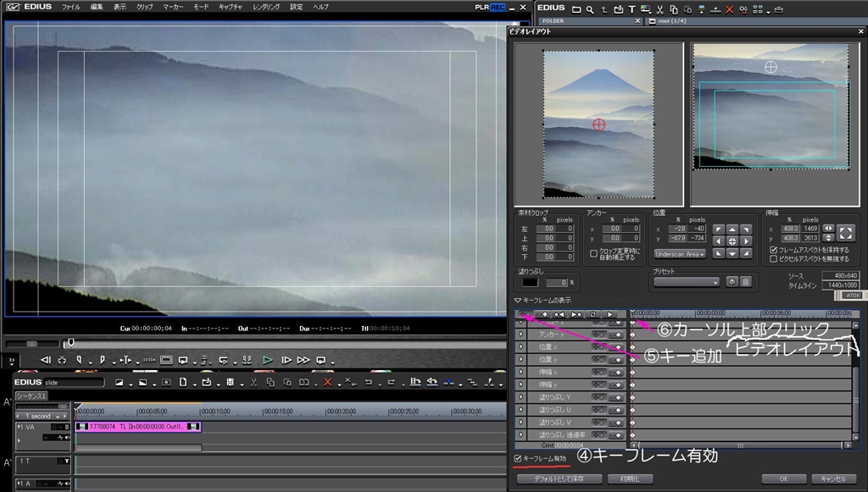Click the red X delete icon in timeline toolbar
The width and height of the screenshot is (868, 492).
click(x=327, y=383)
